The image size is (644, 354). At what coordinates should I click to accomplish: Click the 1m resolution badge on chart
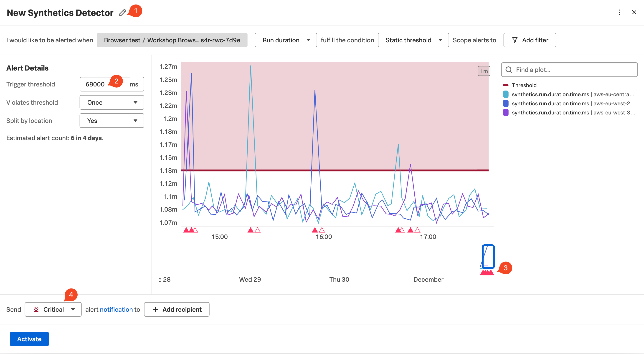point(484,71)
